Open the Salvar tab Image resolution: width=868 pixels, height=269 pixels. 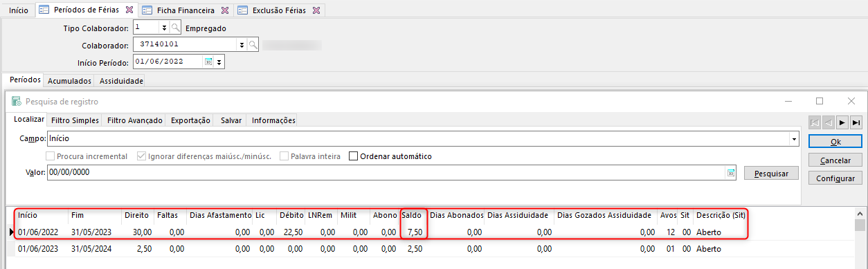pos(231,120)
